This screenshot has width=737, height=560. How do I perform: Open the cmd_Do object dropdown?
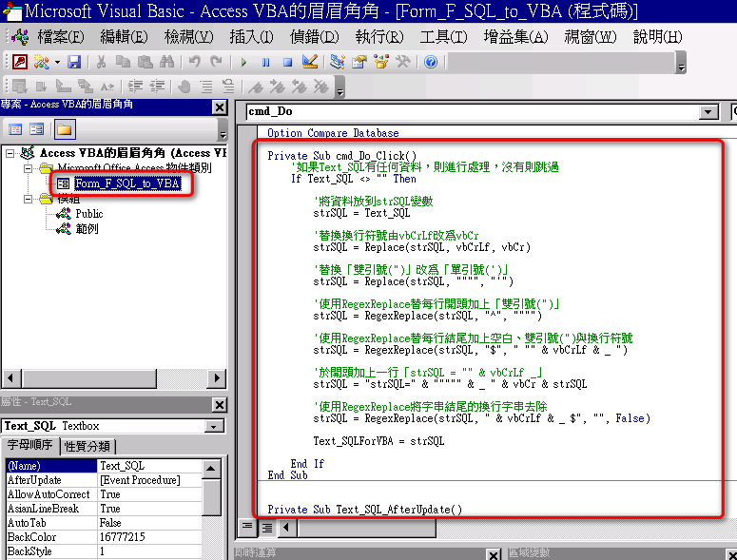pyautogui.click(x=708, y=112)
